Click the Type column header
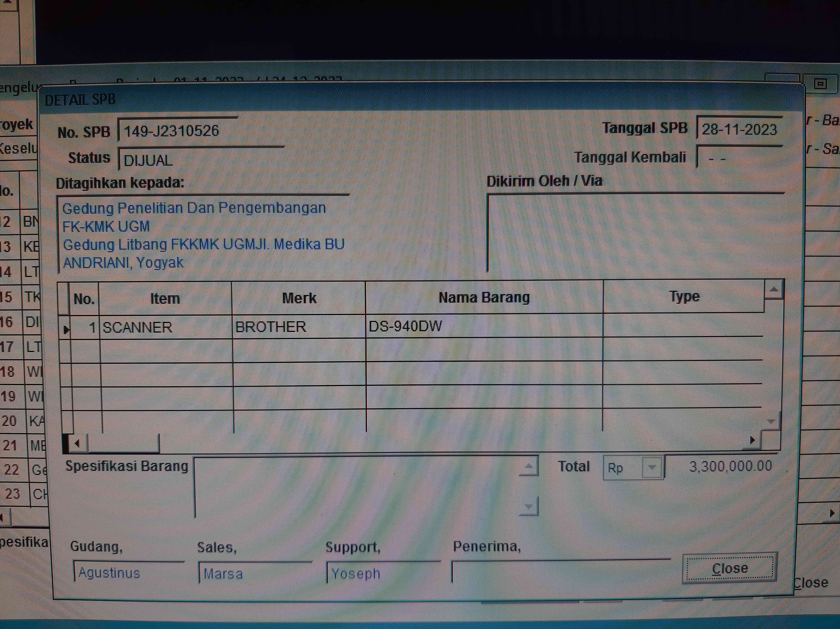The image size is (840, 629). [x=684, y=296]
